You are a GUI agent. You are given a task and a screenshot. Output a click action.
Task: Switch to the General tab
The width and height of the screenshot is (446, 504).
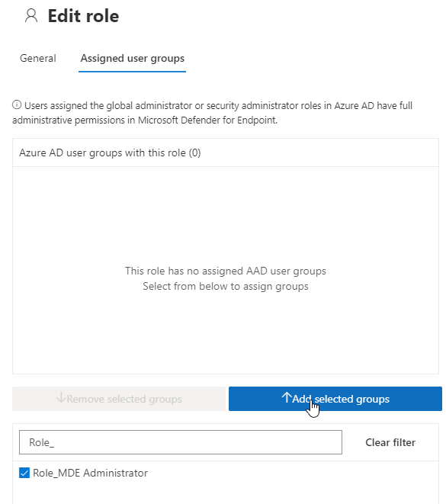click(38, 58)
